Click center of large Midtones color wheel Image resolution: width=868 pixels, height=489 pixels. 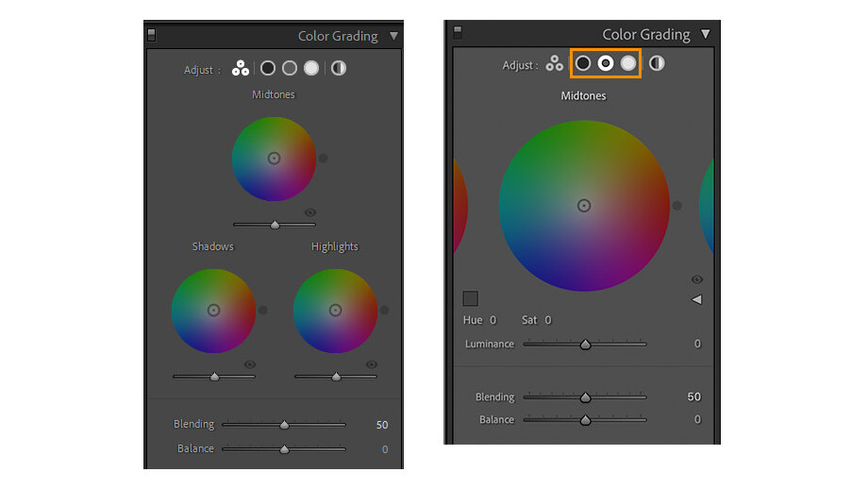click(584, 206)
